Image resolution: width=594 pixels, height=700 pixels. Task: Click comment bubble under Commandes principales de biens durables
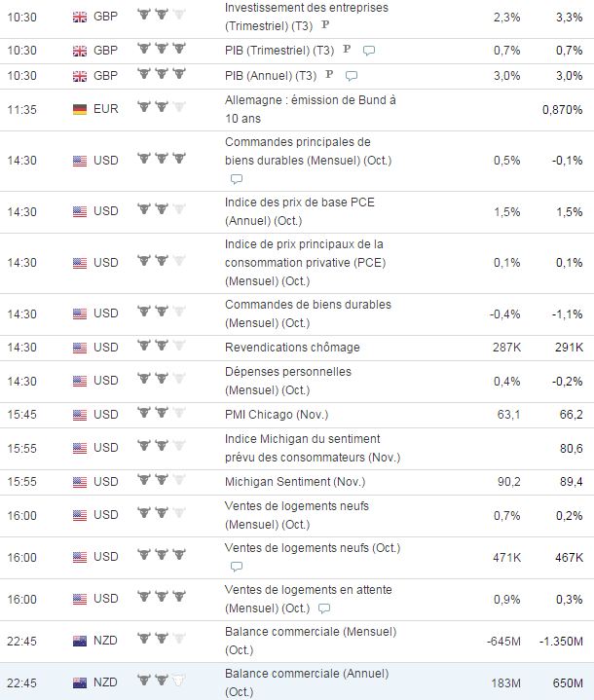[x=237, y=179]
